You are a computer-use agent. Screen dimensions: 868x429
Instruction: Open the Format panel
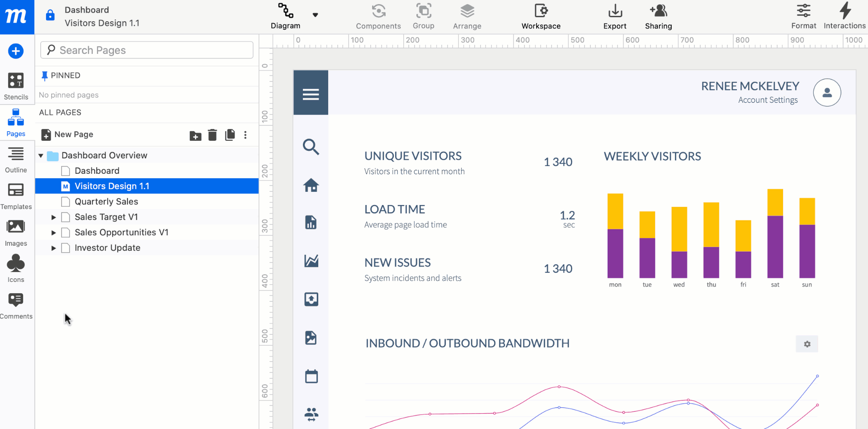click(803, 16)
